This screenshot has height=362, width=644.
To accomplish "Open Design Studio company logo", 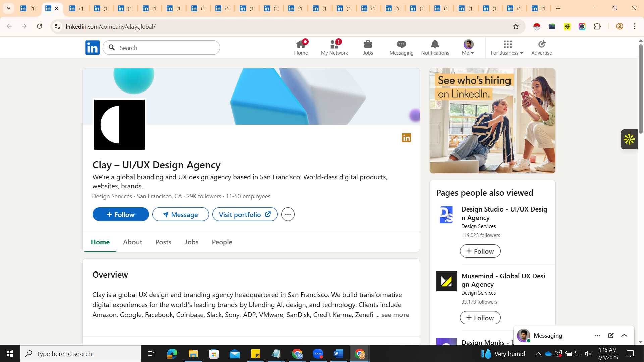I will coord(446,215).
